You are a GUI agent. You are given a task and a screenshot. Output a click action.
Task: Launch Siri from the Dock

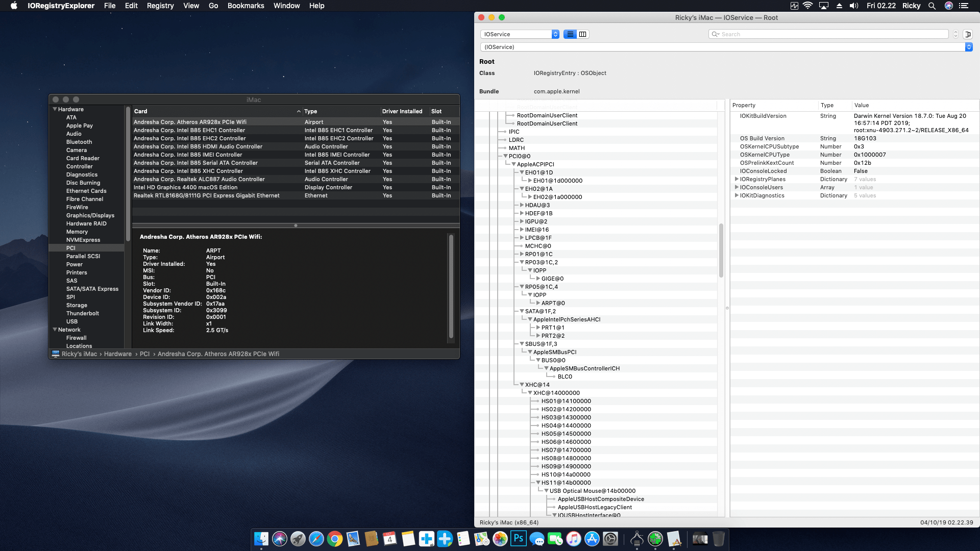point(280,539)
